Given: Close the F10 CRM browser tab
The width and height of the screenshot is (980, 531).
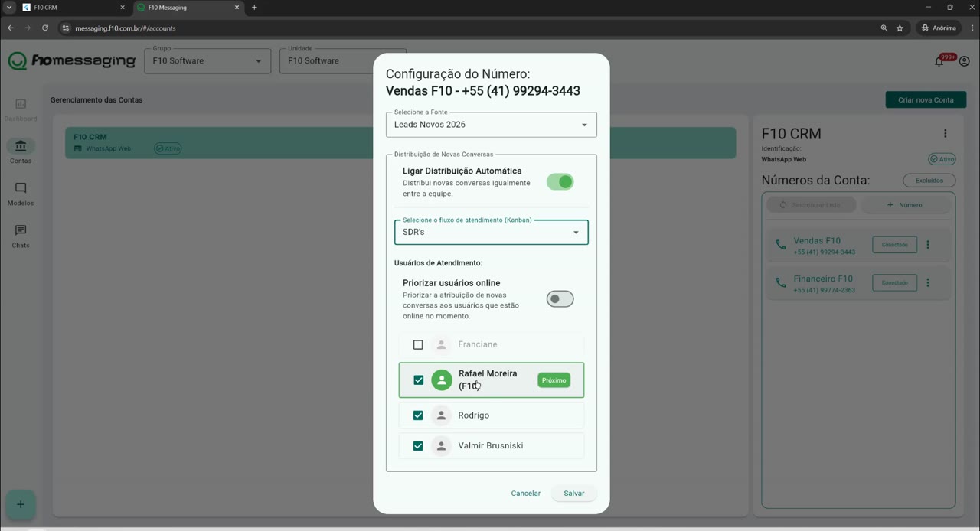Looking at the screenshot, I should point(122,8).
